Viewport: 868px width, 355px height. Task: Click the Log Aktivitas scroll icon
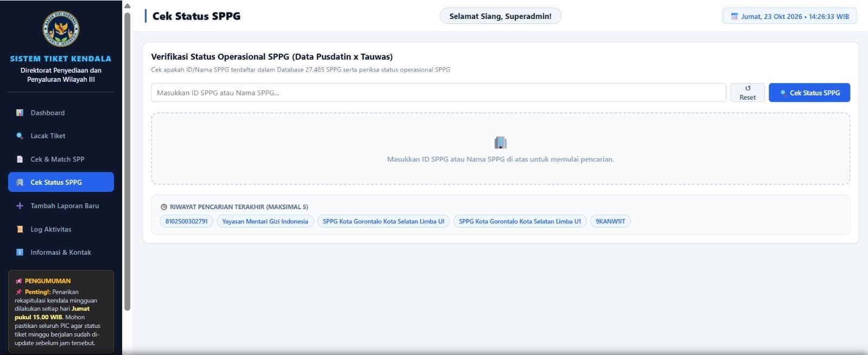click(20, 229)
